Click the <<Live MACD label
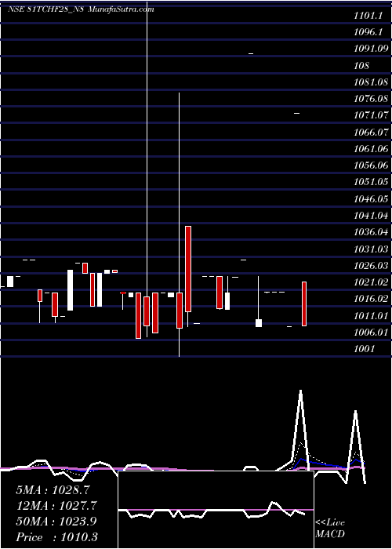The height and width of the screenshot is (549, 392). click(330, 529)
